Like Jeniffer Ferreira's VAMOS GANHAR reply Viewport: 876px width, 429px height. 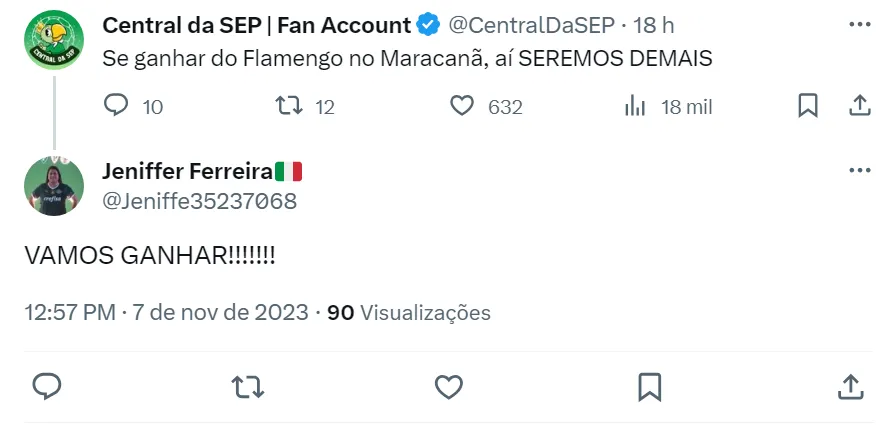pos(449,386)
